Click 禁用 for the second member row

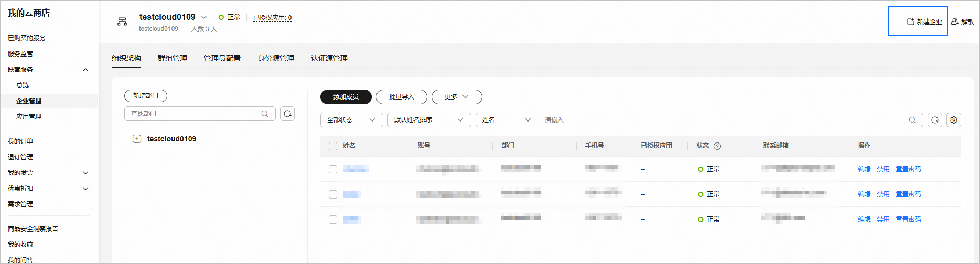(883, 194)
